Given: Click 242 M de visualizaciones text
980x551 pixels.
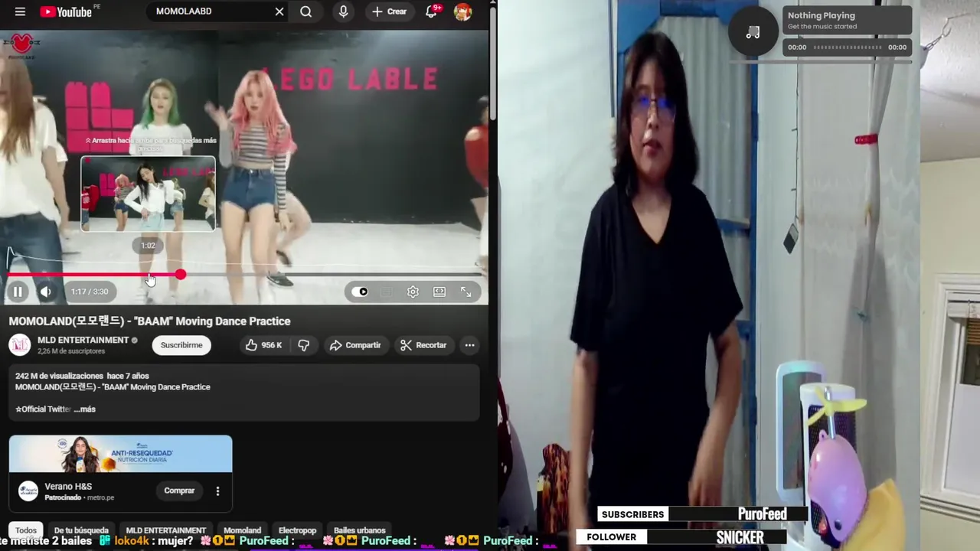Looking at the screenshot, I should [59, 376].
